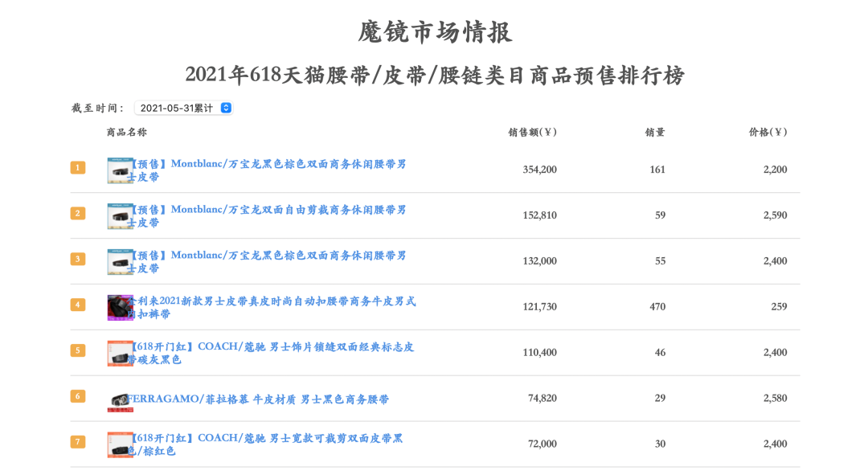This screenshot has width=868, height=475.
Task: Click the sales volume value 55
Action: (661, 260)
